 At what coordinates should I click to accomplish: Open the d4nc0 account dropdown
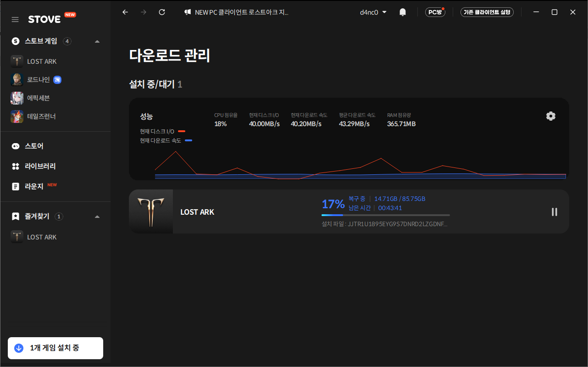(373, 12)
